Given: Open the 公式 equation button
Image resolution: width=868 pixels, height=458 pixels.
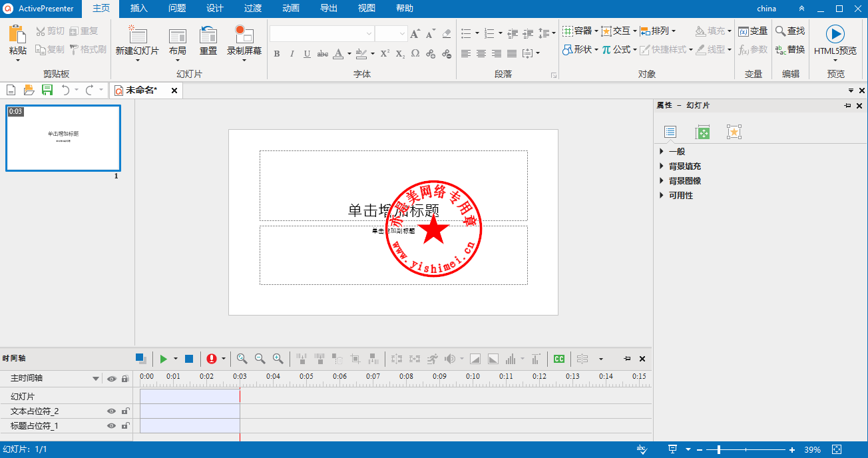Looking at the screenshot, I should (618, 49).
